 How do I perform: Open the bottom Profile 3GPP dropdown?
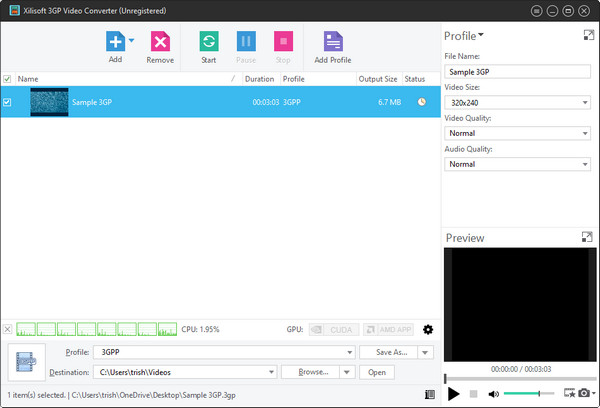click(x=224, y=352)
